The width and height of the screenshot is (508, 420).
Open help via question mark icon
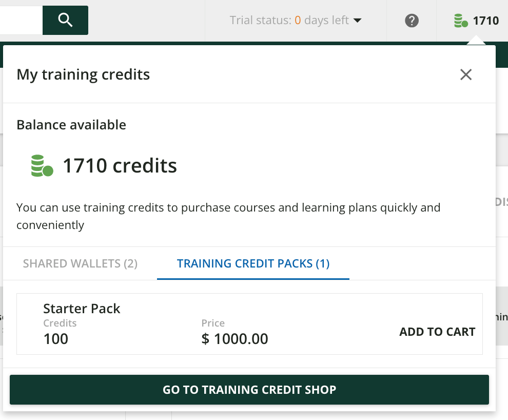tap(412, 21)
